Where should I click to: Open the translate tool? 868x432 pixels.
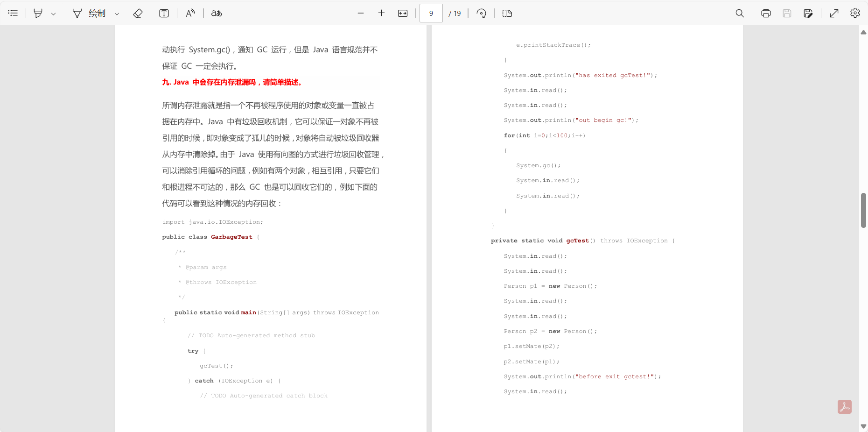217,13
